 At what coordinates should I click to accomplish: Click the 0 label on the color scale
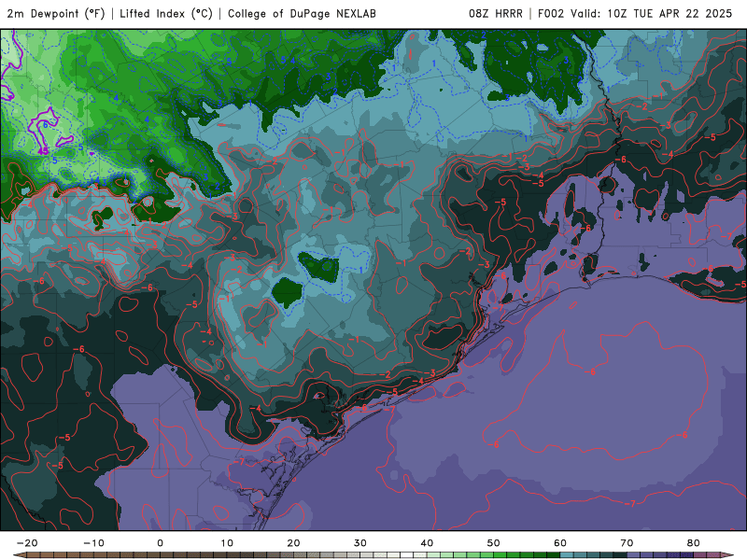coord(160,543)
